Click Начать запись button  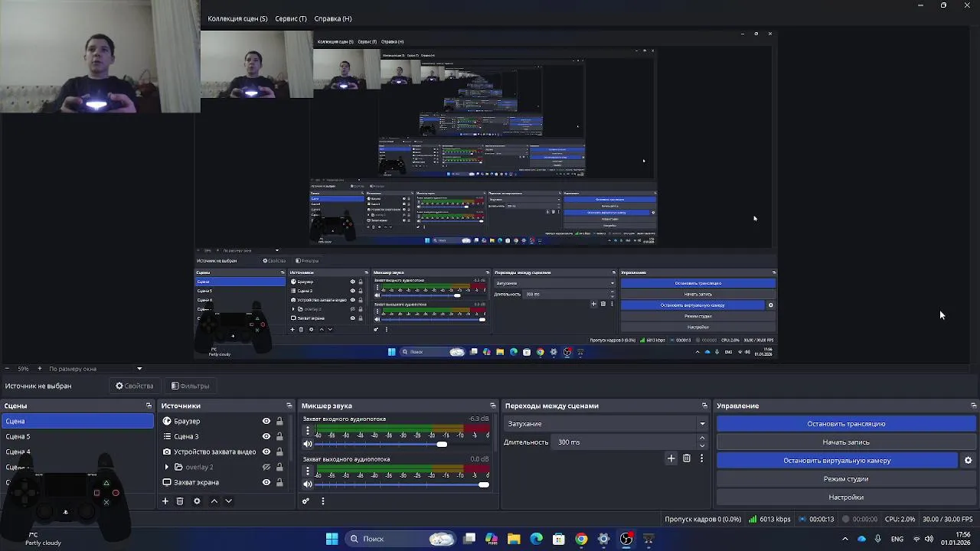coord(846,442)
